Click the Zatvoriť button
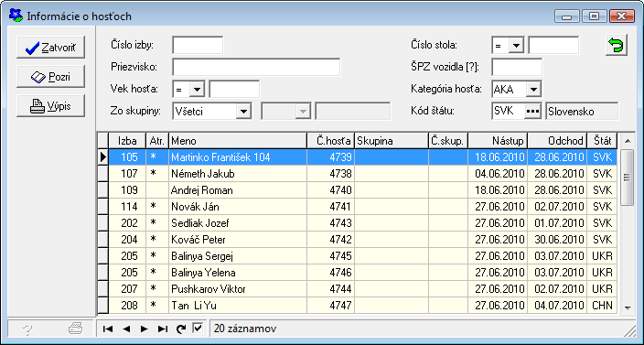This screenshot has height=345, width=644. 51,48
